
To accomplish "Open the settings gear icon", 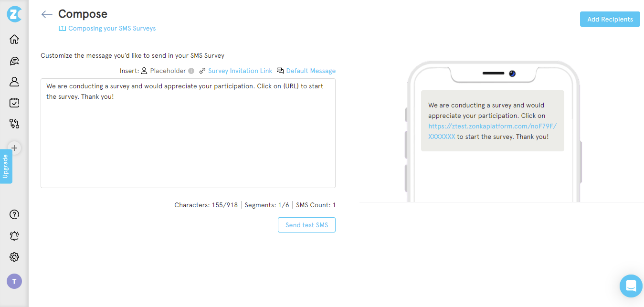I will [x=14, y=257].
